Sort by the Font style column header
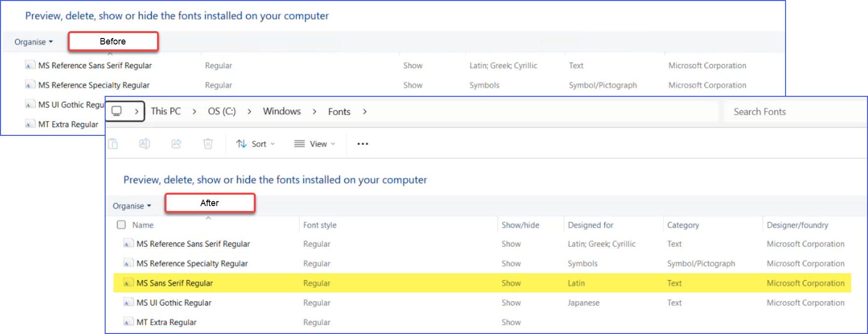The height and width of the screenshot is (334, 868). (x=320, y=225)
